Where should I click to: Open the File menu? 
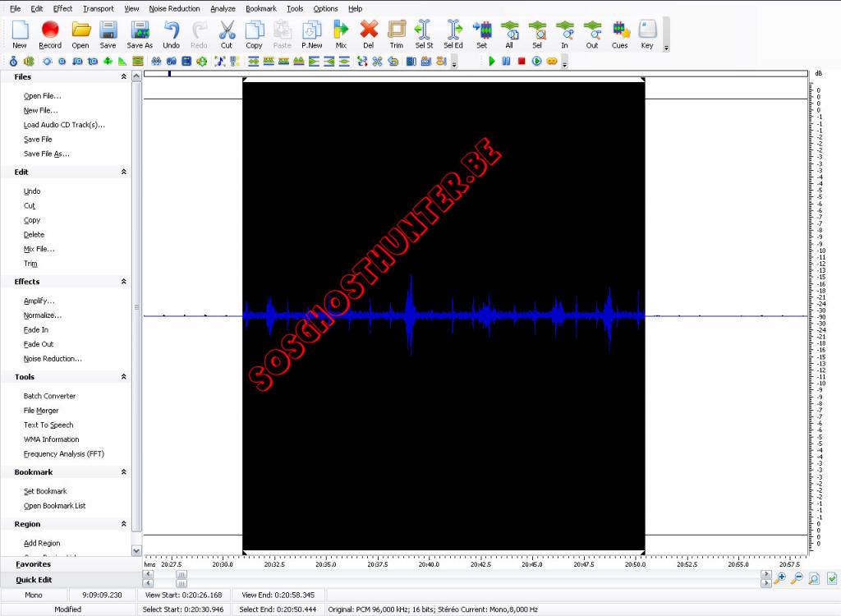click(x=16, y=8)
